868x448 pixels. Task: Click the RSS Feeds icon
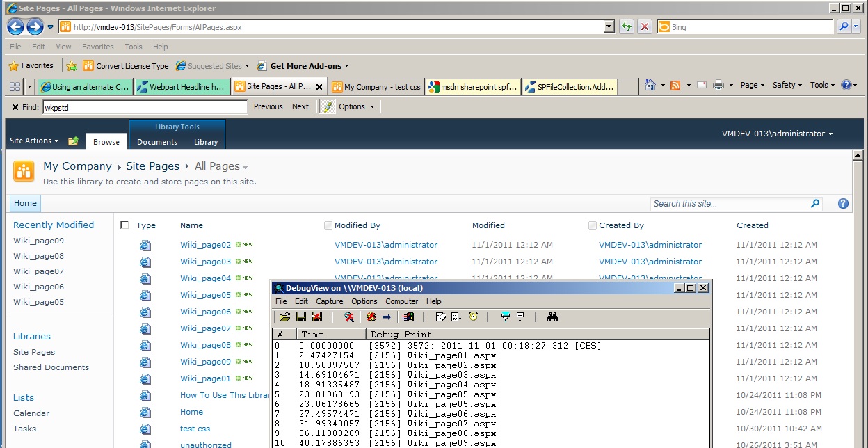(675, 86)
